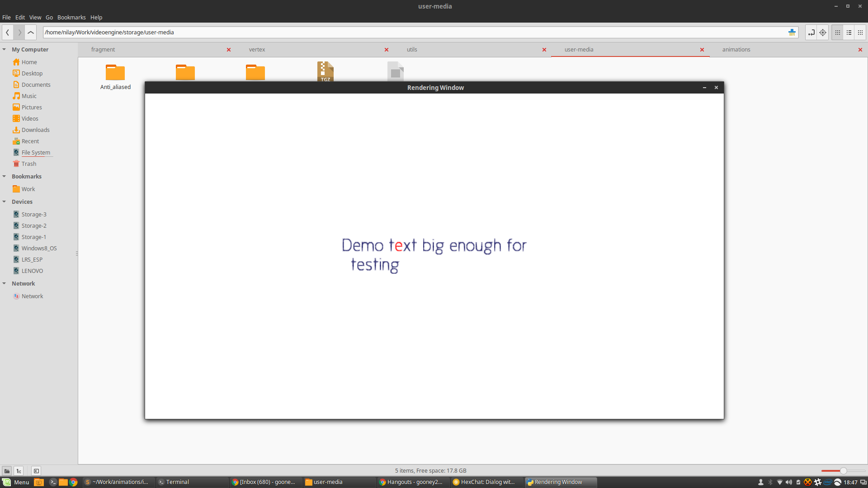The image size is (868, 488).
Task: Collapse the Bookmarks section
Action: tap(4, 176)
